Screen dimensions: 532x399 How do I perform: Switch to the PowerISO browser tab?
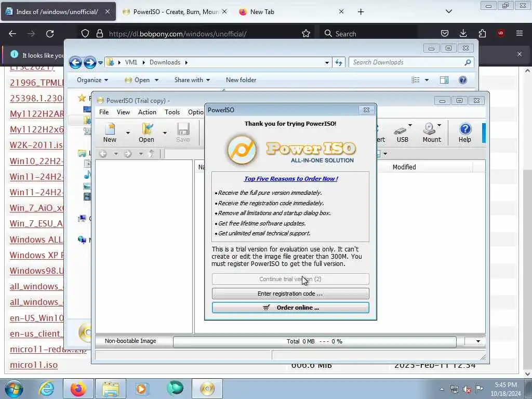(175, 12)
